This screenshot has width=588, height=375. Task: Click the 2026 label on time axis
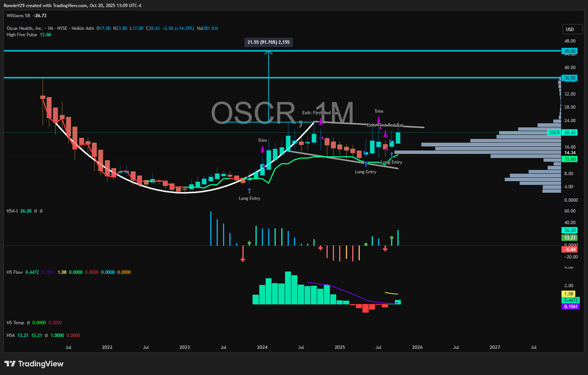[417, 347]
